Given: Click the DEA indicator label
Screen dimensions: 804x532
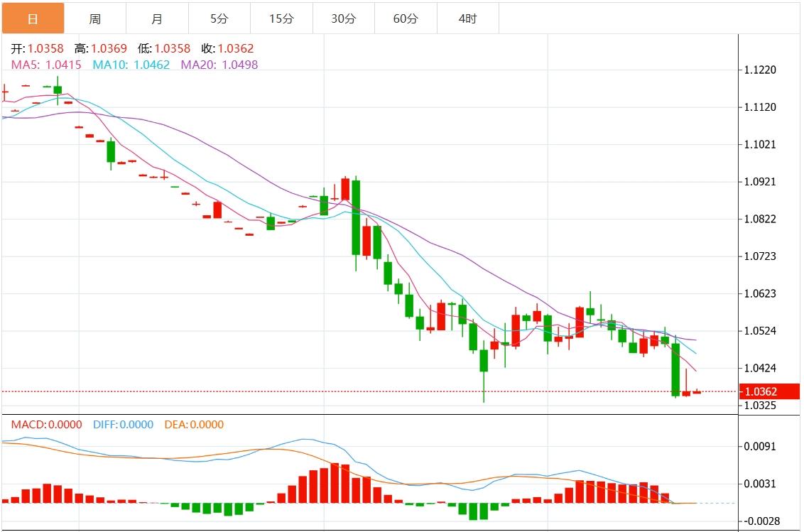Looking at the screenshot, I should tap(194, 425).
